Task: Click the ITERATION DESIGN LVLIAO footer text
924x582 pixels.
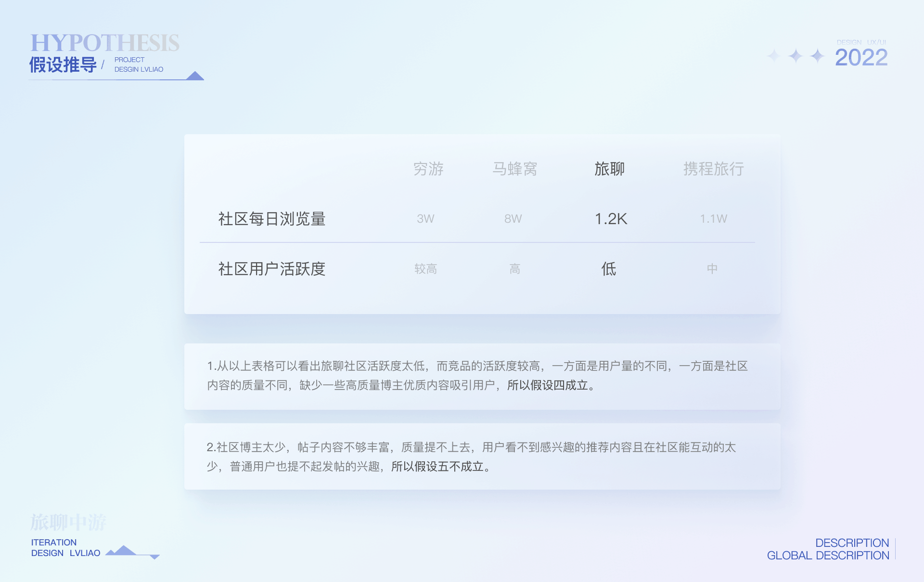Action: click(66, 548)
